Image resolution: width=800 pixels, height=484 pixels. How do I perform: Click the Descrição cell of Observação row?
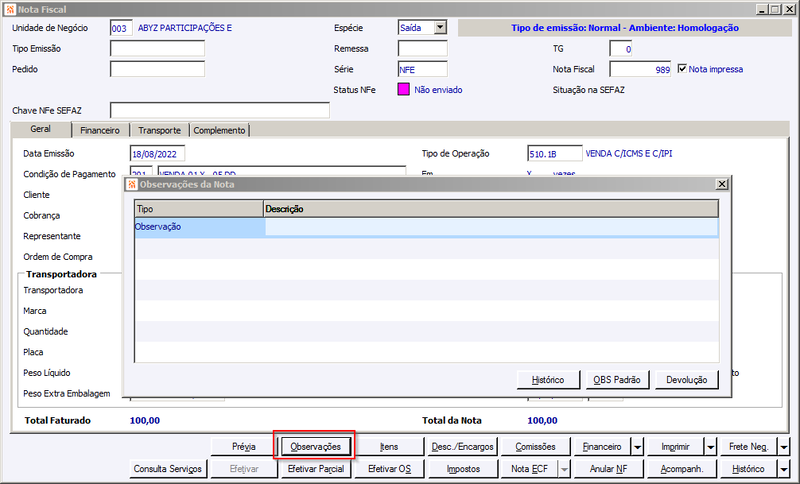(491, 227)
